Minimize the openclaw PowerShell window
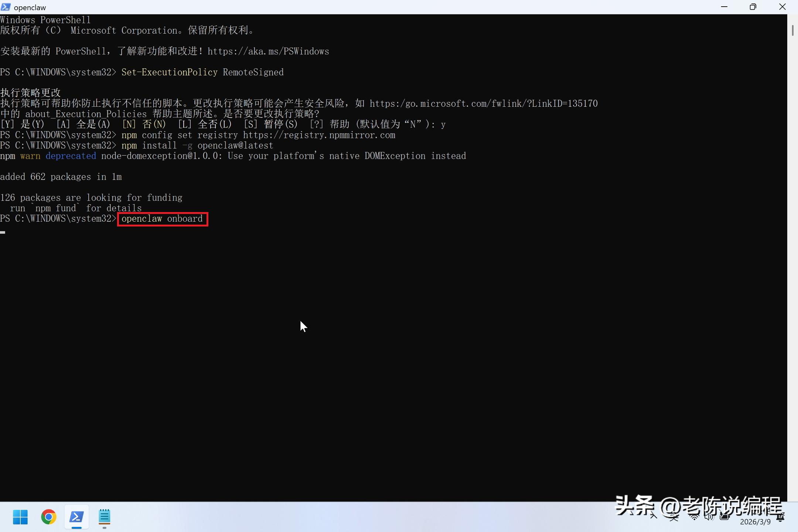The height and width of the screenshot is (532, 798). coord(724,7)
